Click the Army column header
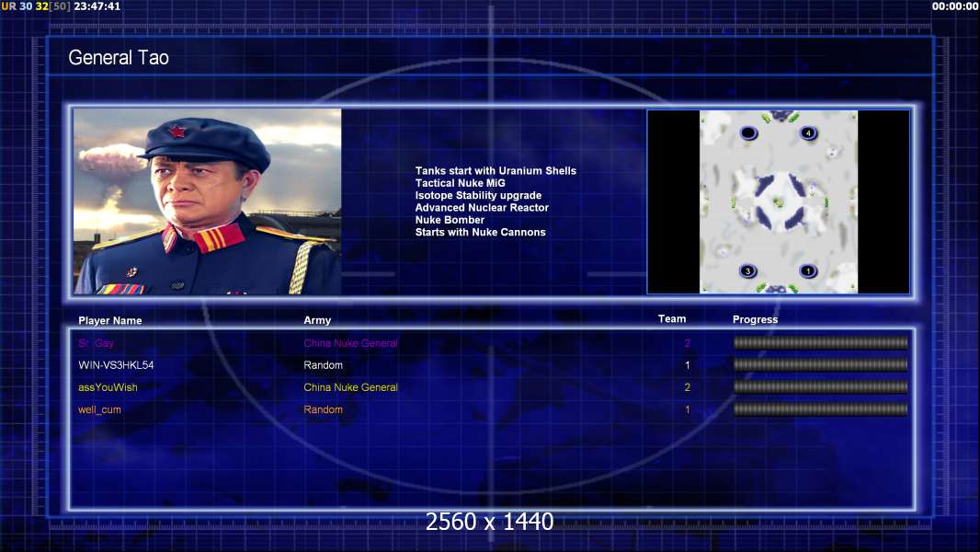Screen dimensions: 980x552 pyautogui.click(x=317, y=320)
